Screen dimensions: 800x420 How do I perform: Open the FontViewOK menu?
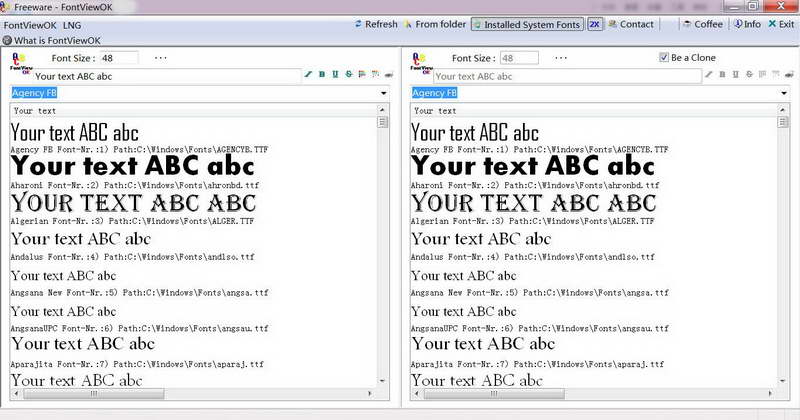[30, 25]
